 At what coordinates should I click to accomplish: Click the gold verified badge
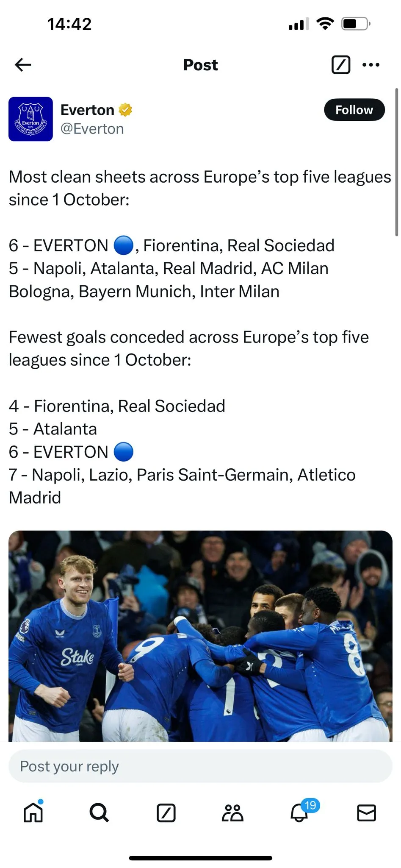tap(125, 110)
